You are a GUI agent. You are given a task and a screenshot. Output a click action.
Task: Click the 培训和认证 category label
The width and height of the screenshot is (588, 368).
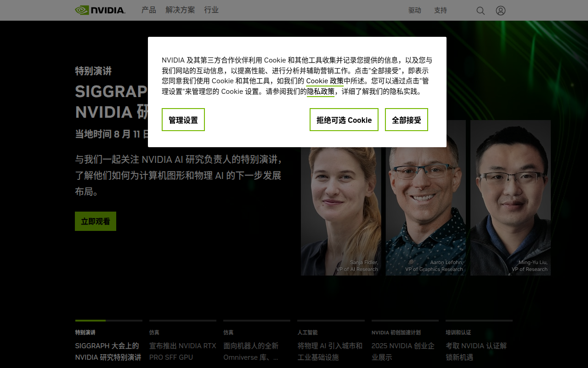tap(458, 332)
